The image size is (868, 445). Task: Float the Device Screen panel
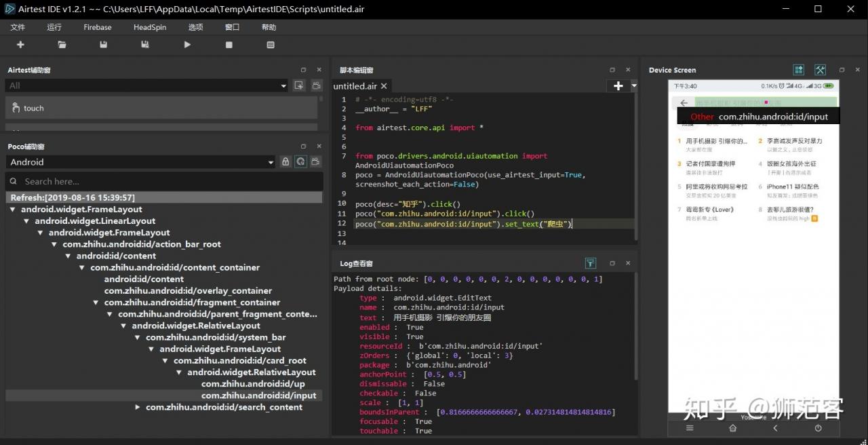click(842, 70)
